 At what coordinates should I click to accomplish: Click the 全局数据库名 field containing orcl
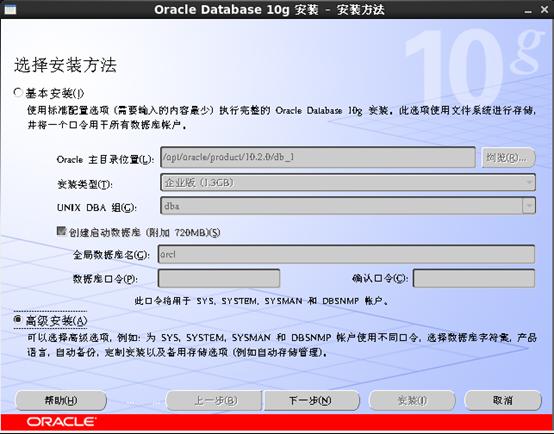tap(346, 254)
